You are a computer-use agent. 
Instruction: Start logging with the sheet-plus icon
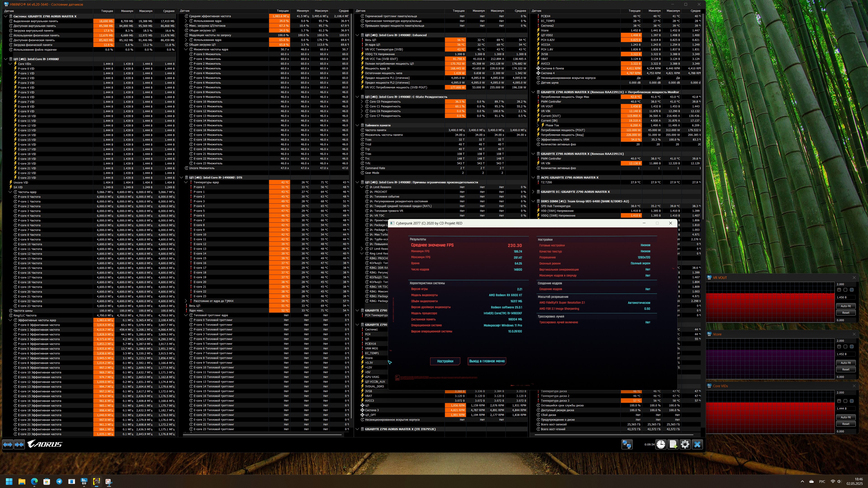coord(673,444)
